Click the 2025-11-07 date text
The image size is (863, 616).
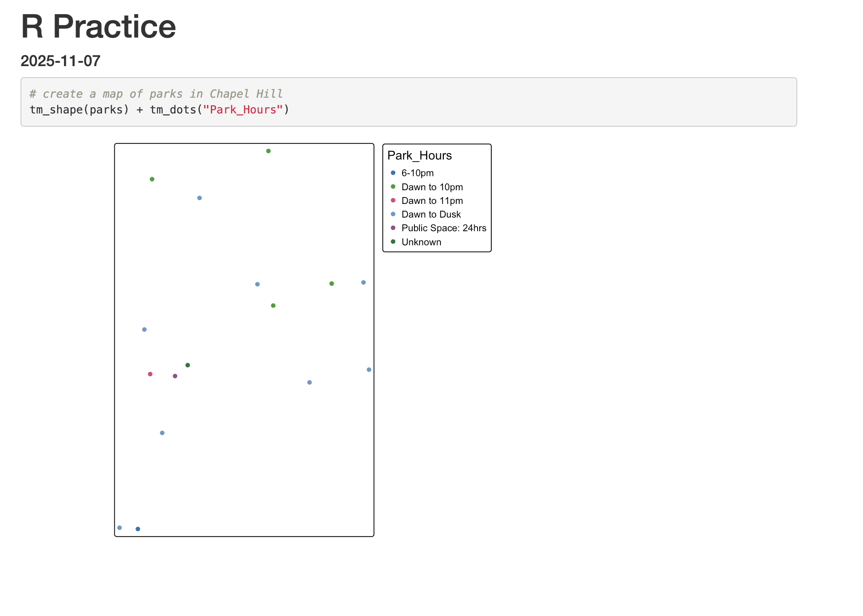[60, 61]
